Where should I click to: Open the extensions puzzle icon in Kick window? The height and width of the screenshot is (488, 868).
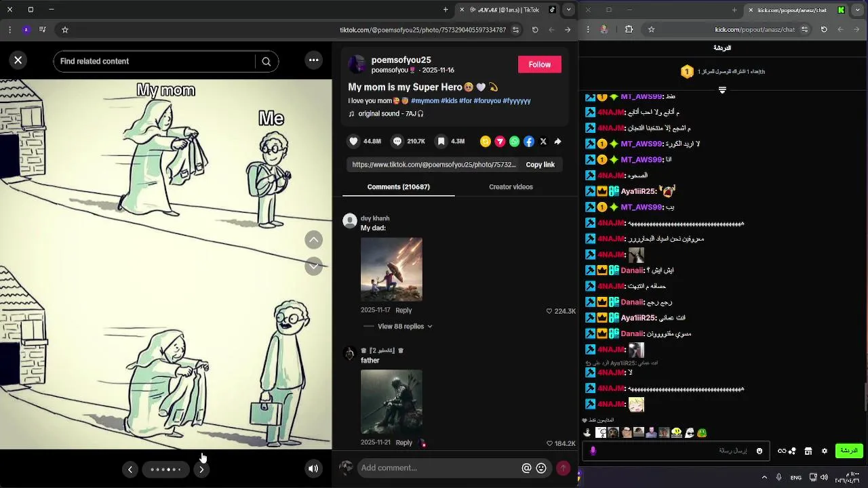[629, 30]
